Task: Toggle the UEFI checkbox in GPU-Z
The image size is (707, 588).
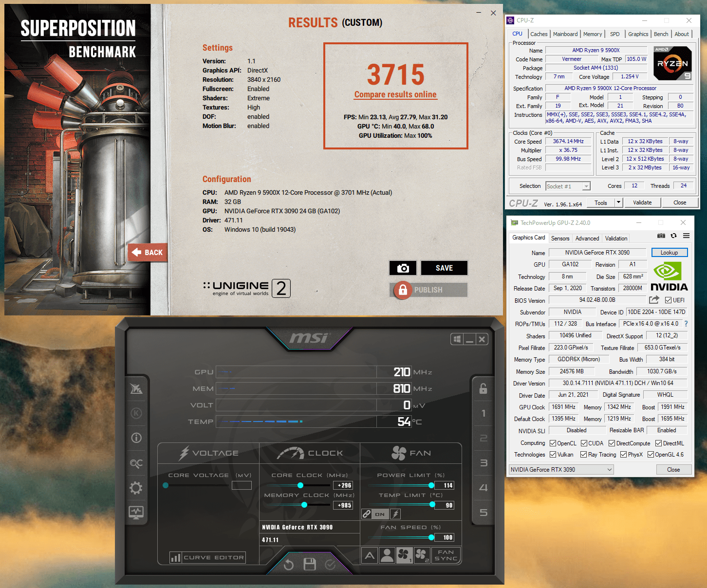Action: pyautogui.click(x=668, y=300)
